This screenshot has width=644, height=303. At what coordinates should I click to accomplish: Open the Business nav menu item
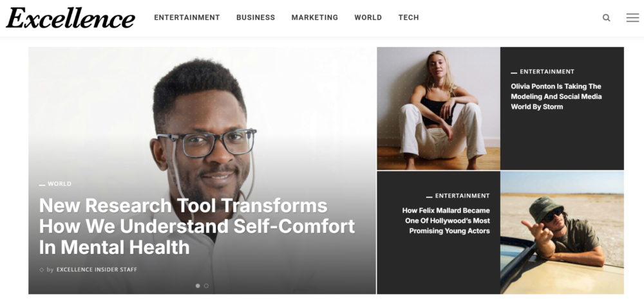(256, 17)
